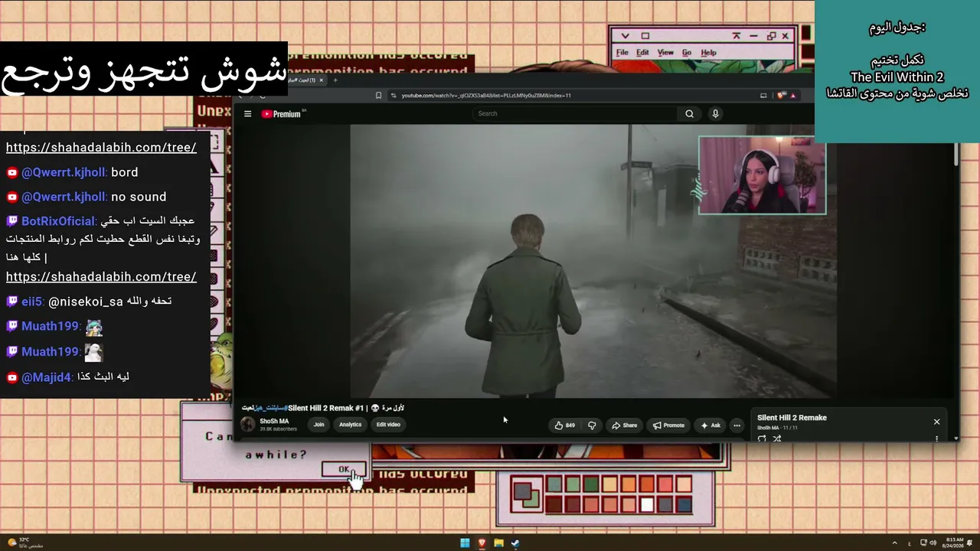Open a new browser tab
This screenshot has height=551, width=980.
335,80
